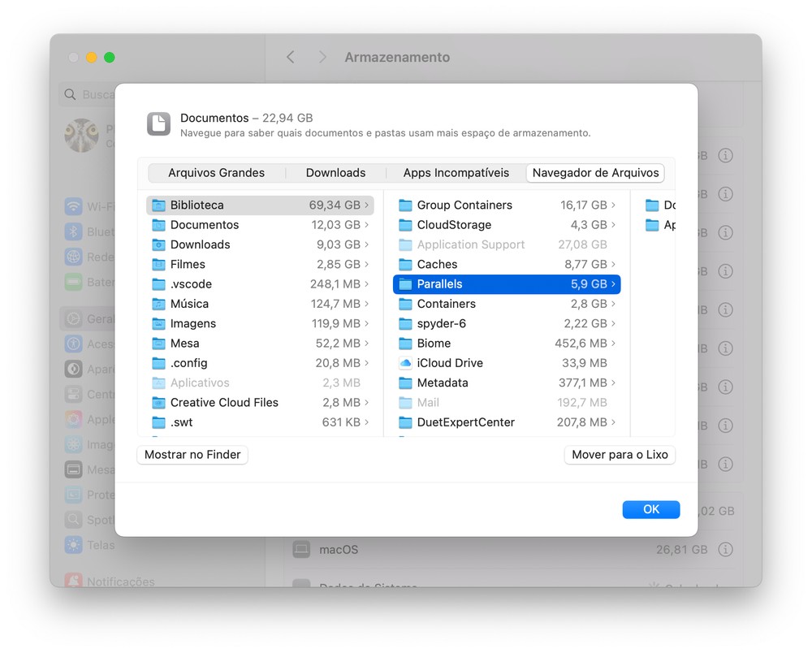Click the info icon beside macOS storage
Image resolution: width=812 pixels, height=653 pixels.
coord(725,550)
